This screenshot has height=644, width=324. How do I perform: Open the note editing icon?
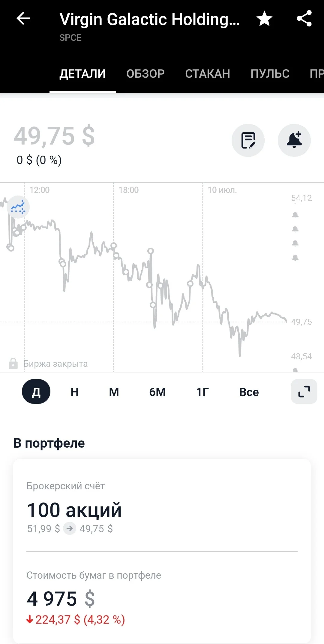click(248, 140)
